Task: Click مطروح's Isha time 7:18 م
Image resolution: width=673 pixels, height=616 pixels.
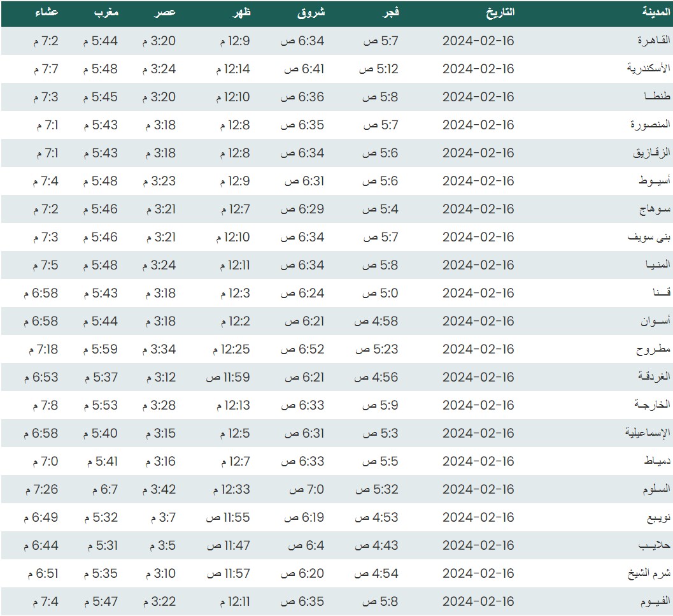Action: tap(43, 349)
